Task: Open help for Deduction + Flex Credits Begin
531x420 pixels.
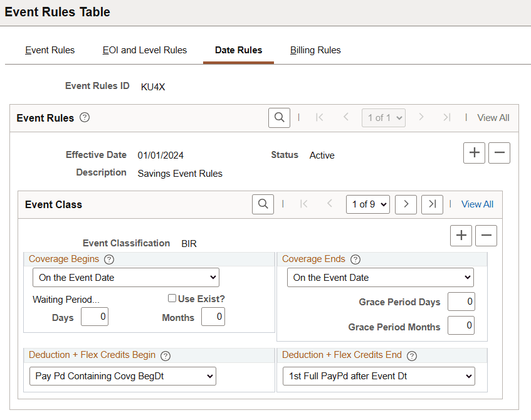Action: tap(165, 355)
